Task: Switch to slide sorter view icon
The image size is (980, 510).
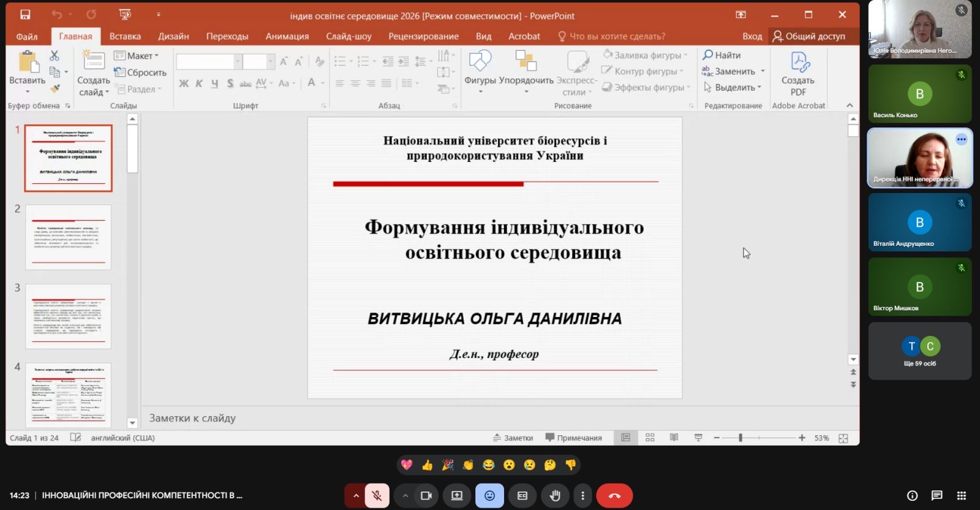Action: (650, 438)
